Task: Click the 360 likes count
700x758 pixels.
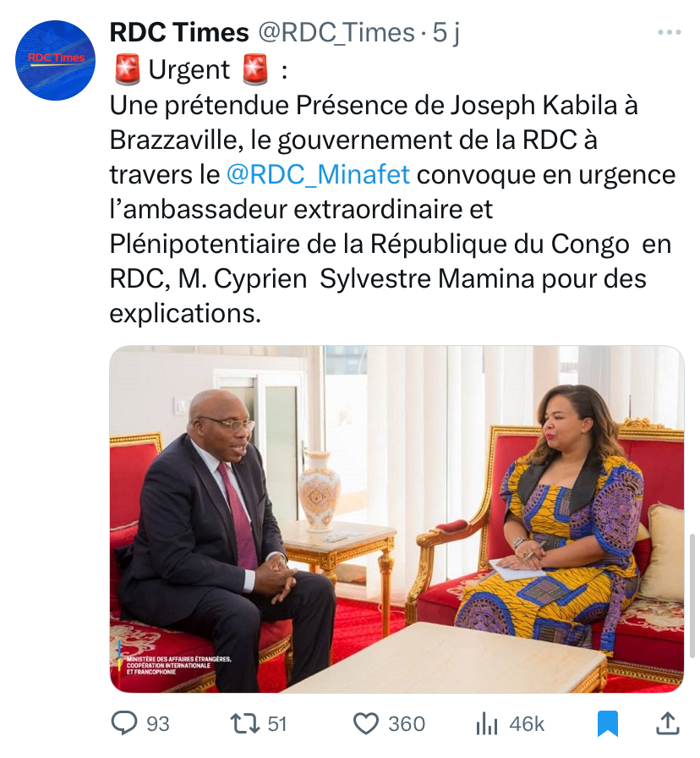Action: pyautogui.click(x=407, y=724)
